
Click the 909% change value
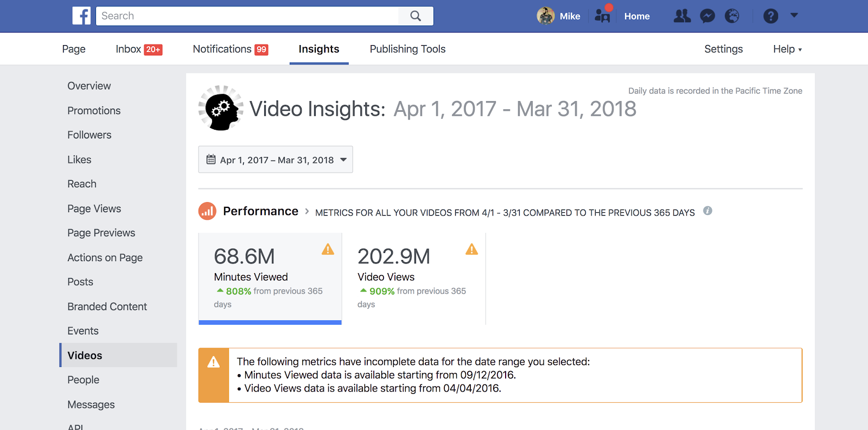click(382, 291)
